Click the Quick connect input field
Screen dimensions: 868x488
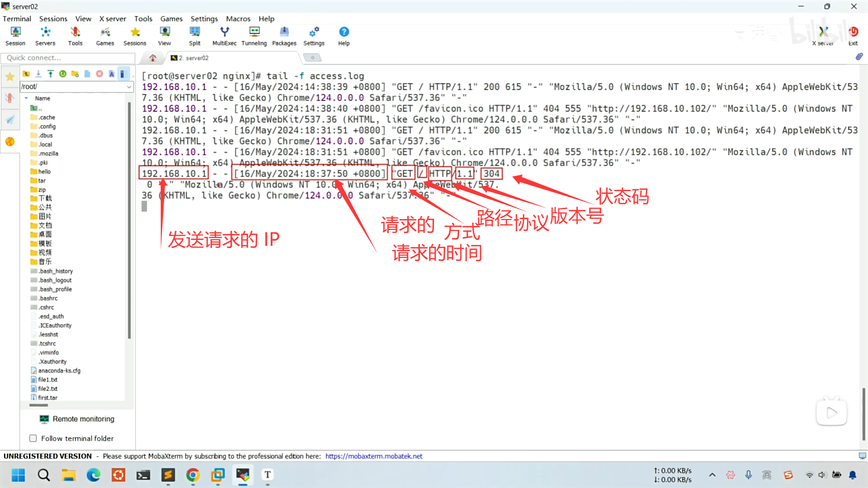(x=68, y=58)
